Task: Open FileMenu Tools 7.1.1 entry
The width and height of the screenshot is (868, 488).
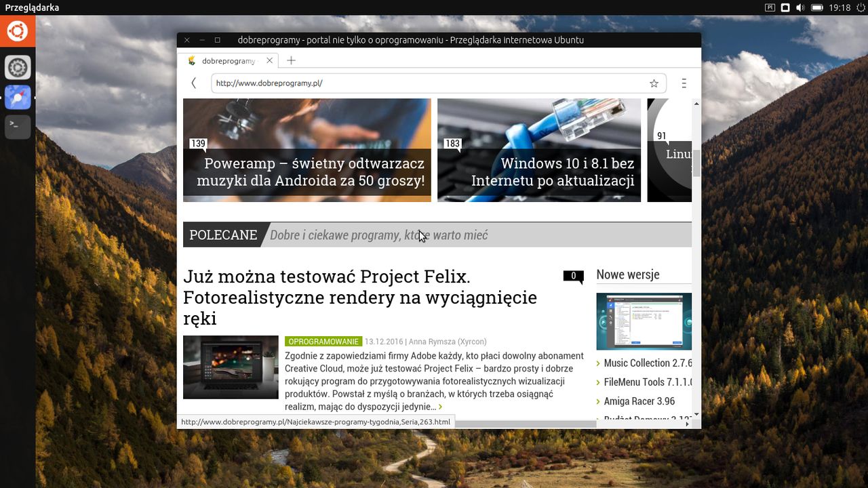Action: (648, 382)
